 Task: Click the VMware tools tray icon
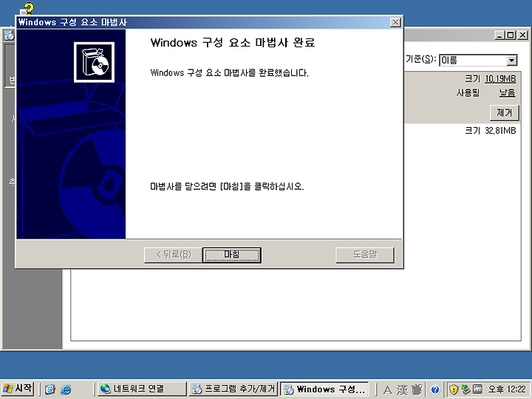tap(478, 389)
